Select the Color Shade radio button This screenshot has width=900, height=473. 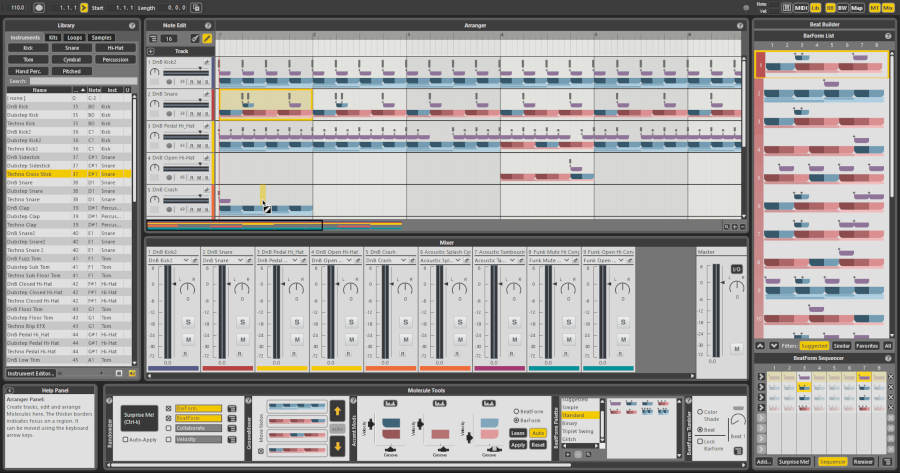point(700,412)
